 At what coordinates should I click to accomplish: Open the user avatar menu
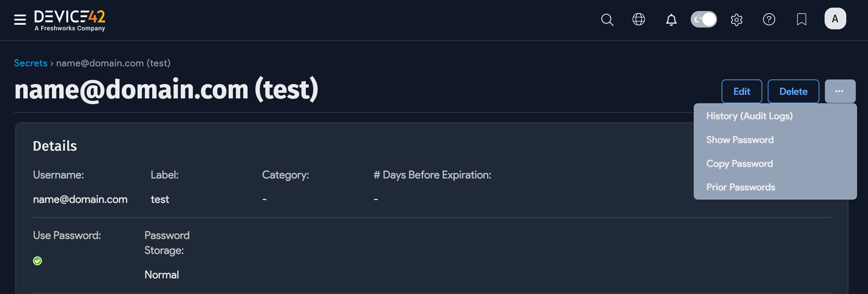click(x=835, y=19)
